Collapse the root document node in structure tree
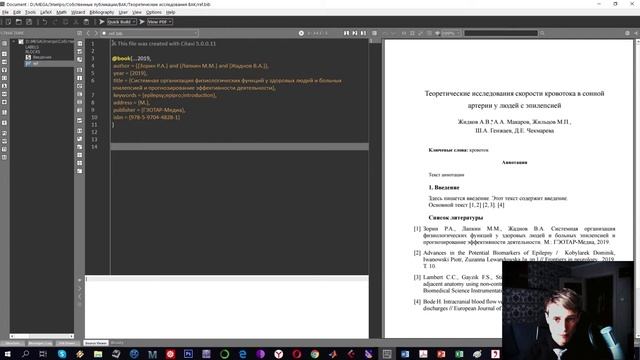 (x=13, y=42)
